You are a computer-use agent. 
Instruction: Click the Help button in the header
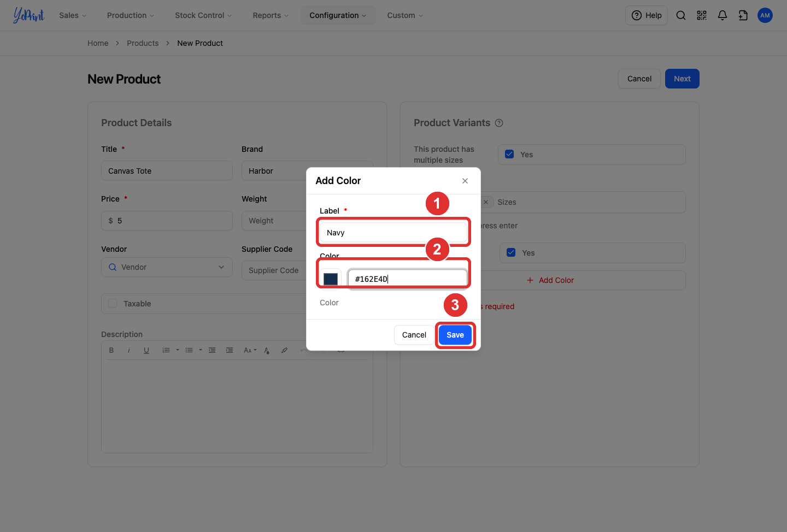pyautogui.click(x=647, y=15)
